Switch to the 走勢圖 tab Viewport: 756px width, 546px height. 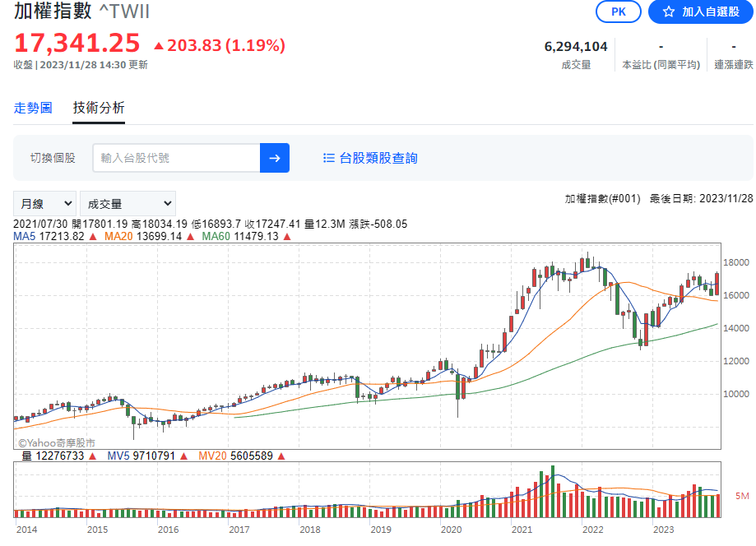click(x=33, y=108)
